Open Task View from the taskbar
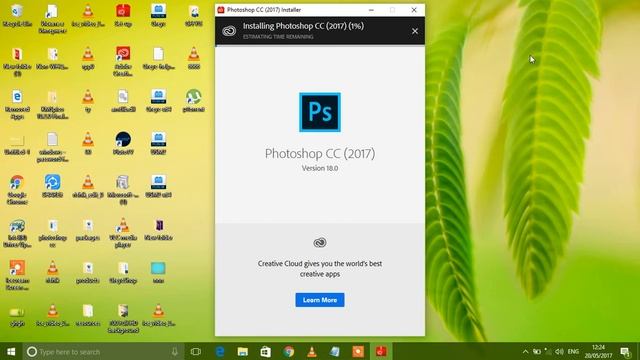 (196, 351)
